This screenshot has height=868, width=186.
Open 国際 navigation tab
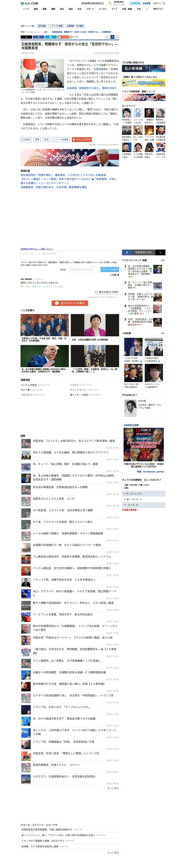(x=53, y=9)
